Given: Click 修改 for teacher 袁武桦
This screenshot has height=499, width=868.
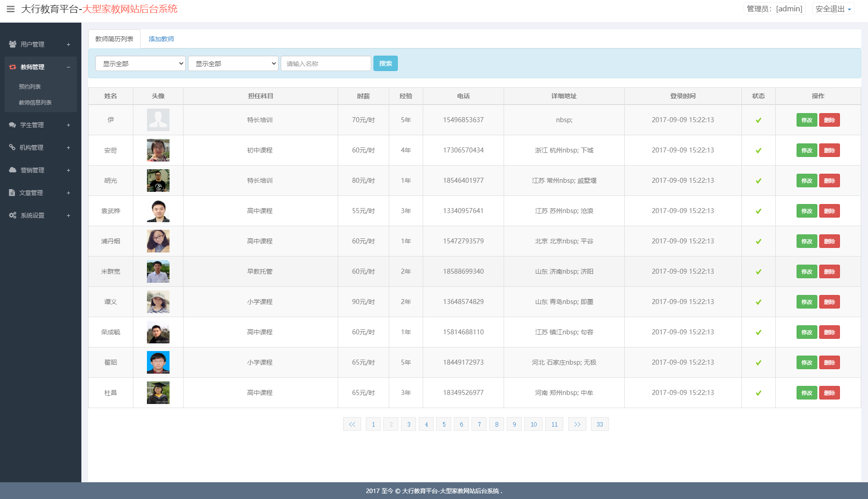Looking at the screenshot, I should (x=807, y=211).
